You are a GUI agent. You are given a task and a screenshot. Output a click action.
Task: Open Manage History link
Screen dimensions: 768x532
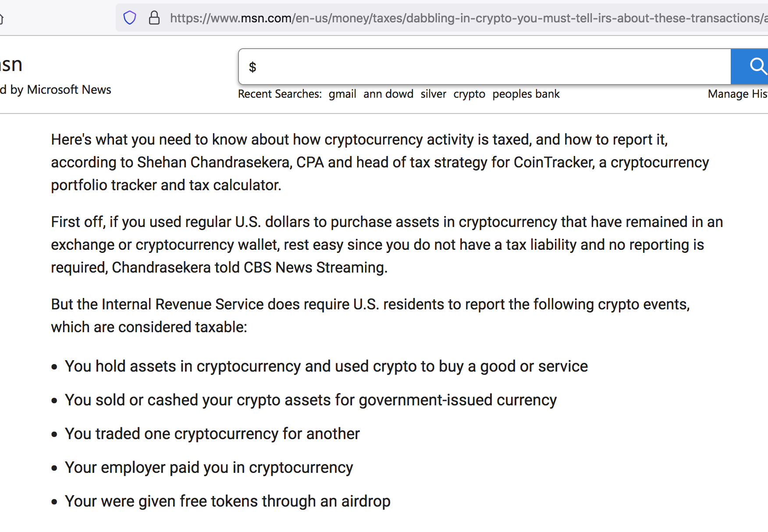coord(738,94)
